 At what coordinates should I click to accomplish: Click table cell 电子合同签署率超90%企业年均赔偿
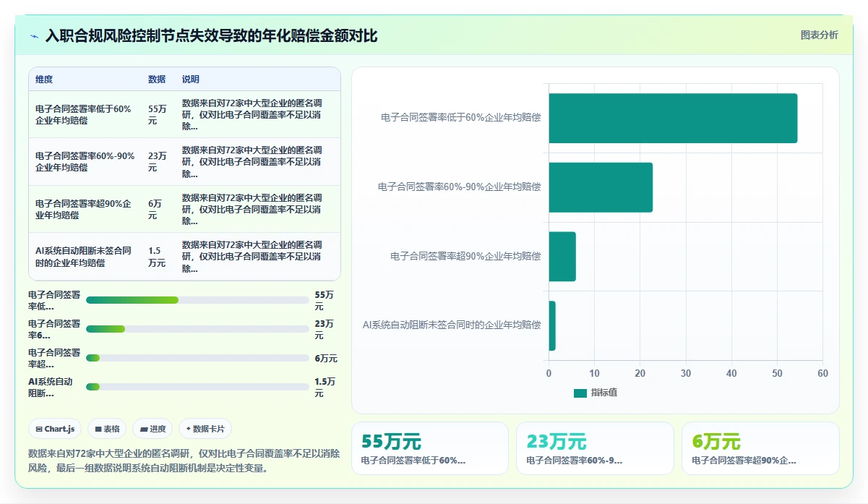[84, 210]
